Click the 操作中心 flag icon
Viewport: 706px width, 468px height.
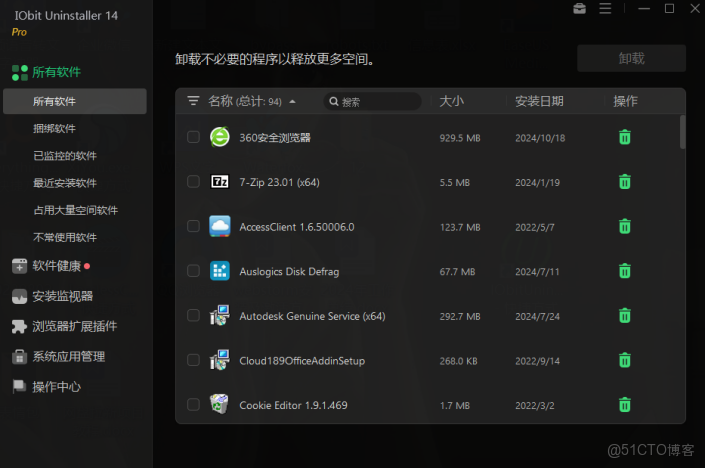19,386
